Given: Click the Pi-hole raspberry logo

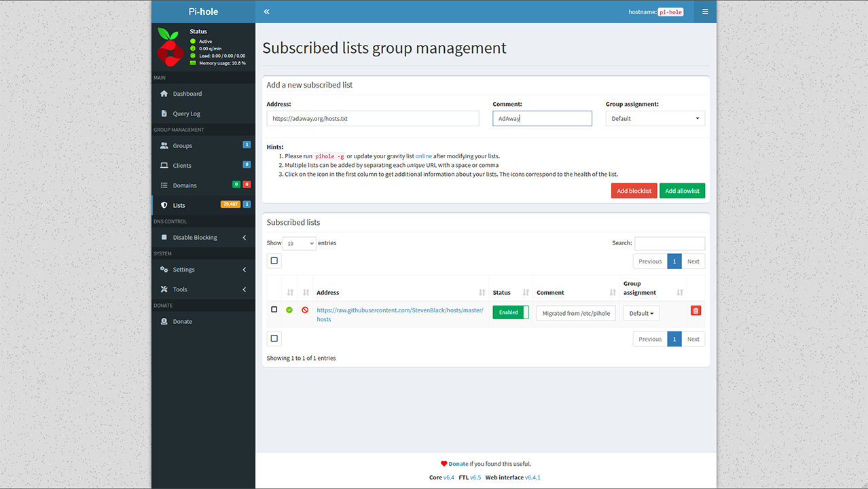Looking at the screenshot, I should point(168,47).
